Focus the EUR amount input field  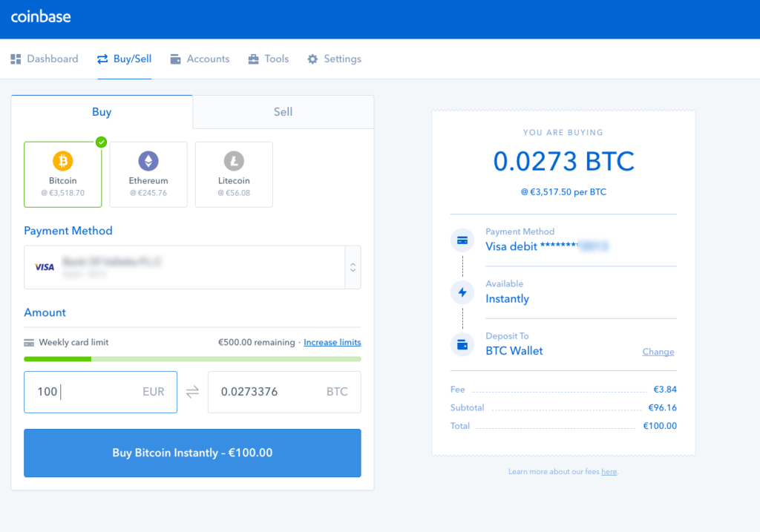tap(101, 392)
